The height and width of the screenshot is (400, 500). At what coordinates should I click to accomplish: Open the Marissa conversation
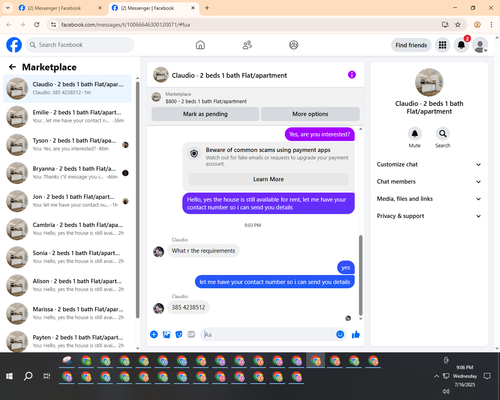click(x=67, y=314)
